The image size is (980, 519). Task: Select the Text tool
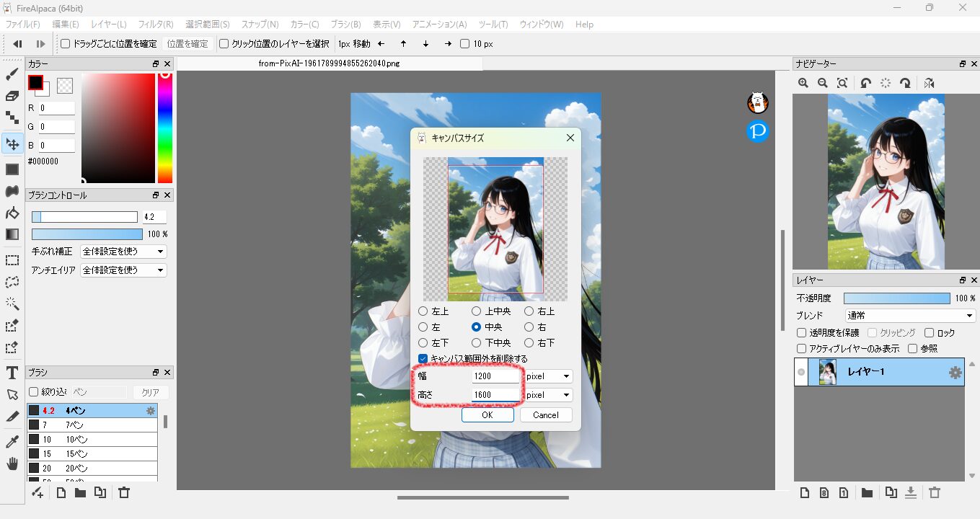tap(12, 373)
